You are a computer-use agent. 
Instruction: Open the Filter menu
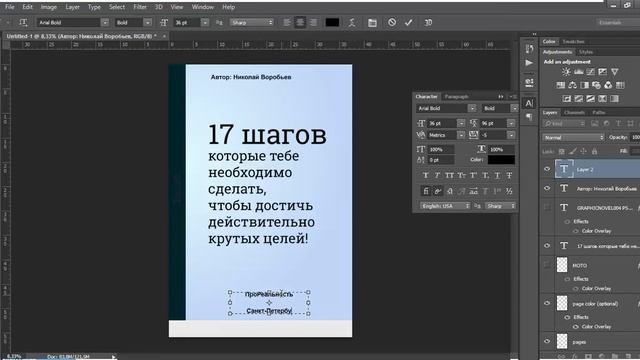140,7
